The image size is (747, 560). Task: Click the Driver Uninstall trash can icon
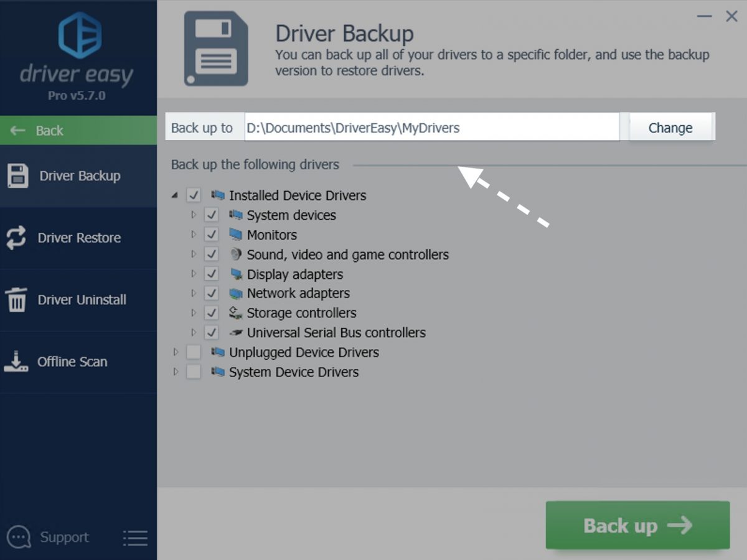tap(16, 299)
